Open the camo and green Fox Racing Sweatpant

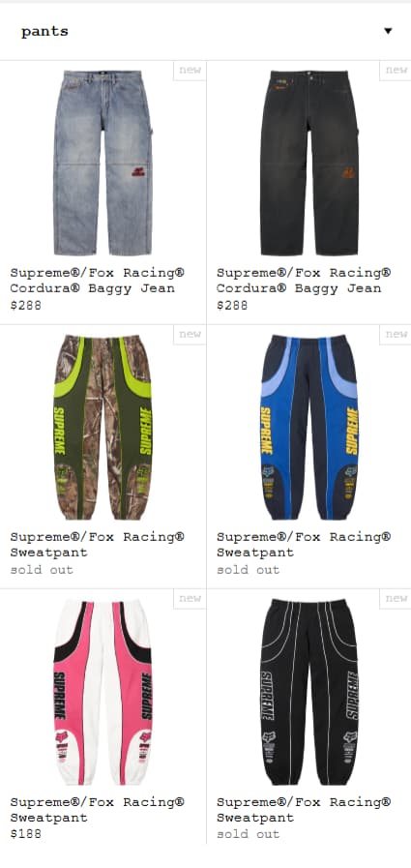[x=103, y=428]
